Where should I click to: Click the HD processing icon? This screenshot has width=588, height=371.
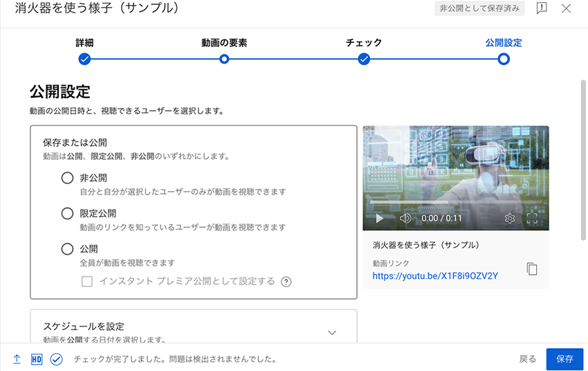click(37, 359)
